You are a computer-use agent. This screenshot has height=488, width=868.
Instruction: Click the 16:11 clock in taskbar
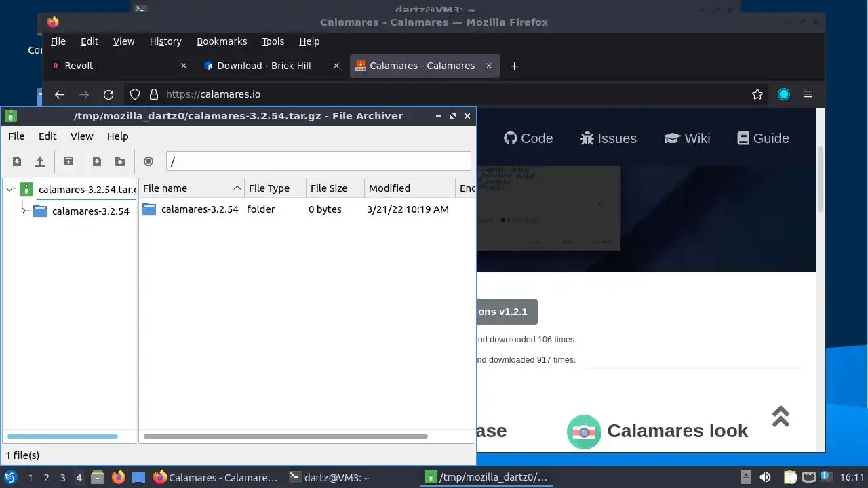(852, 477)
